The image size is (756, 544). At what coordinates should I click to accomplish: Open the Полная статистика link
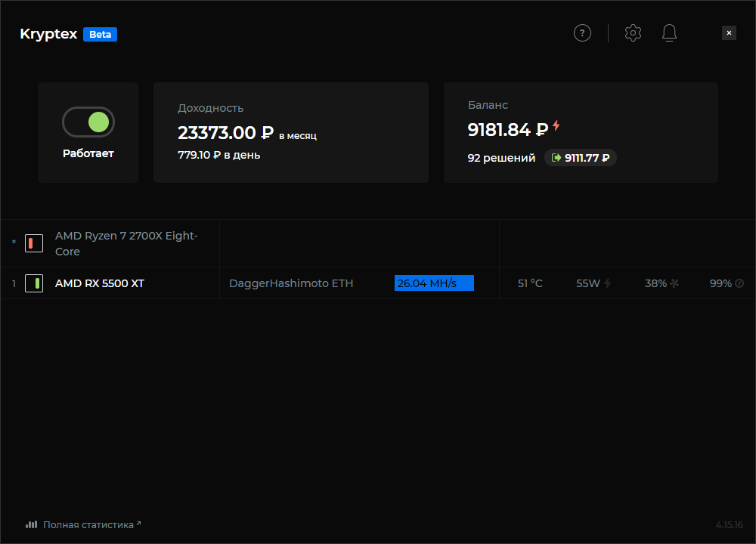[88, 524]
